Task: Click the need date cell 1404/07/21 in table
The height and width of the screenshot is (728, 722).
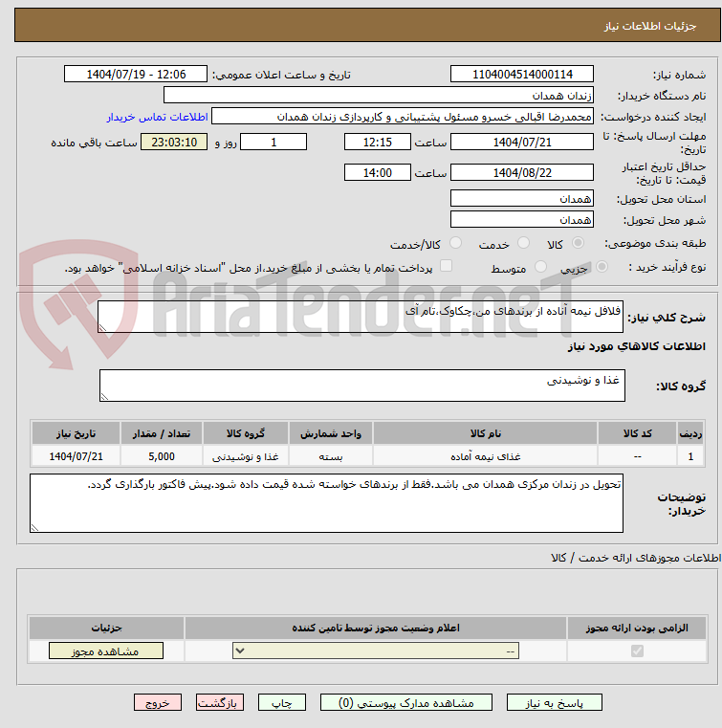Action: [76, 456]
